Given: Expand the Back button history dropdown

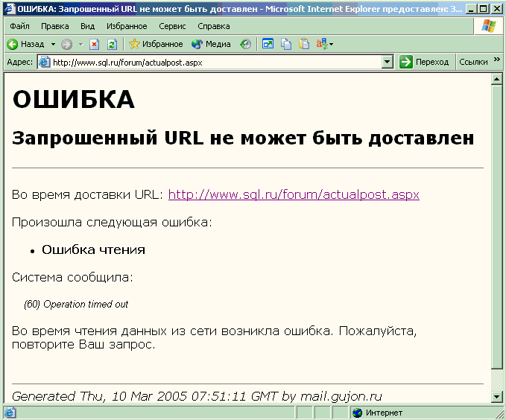Looking at the screenshot, I should 53,45.
